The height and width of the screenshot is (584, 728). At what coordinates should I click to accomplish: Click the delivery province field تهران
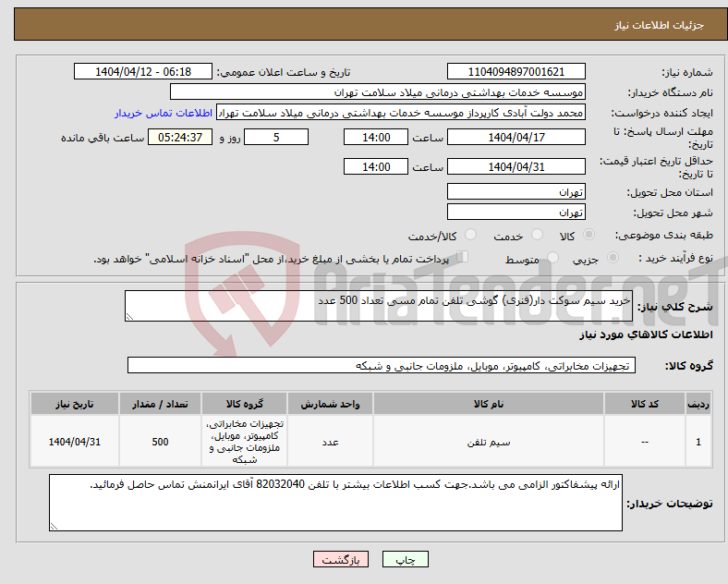516,191
